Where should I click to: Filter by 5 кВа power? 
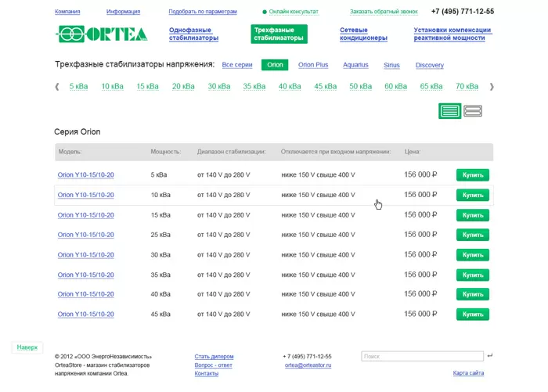pyautogui.click(x=78, y=86)
